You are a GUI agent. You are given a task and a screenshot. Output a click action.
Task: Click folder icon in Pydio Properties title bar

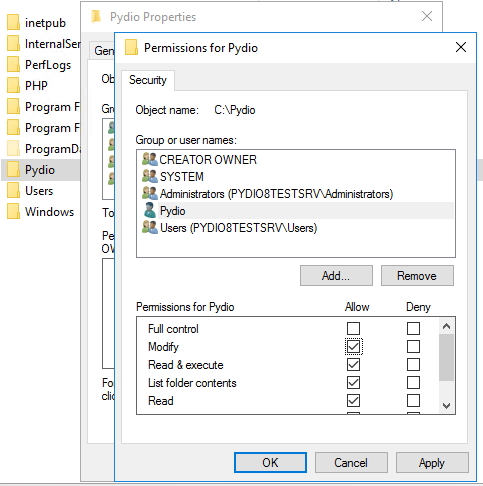tap(96, 16)
